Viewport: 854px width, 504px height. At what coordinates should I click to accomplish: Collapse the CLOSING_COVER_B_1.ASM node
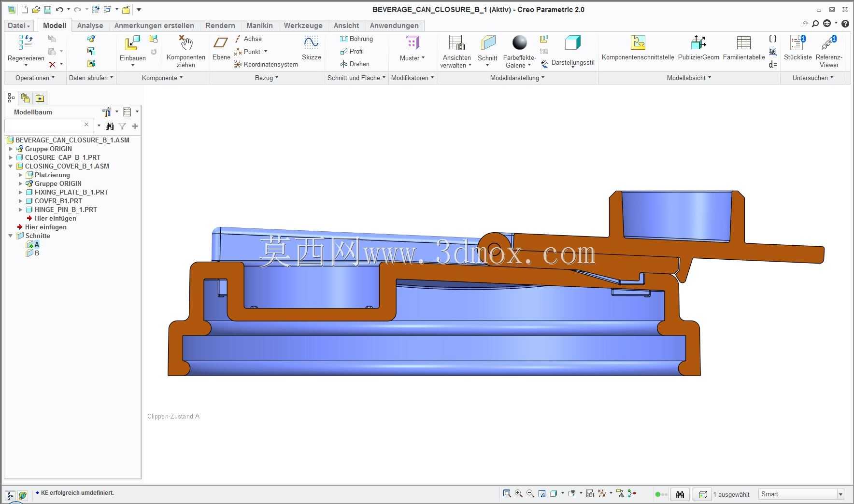coord(11,166)
